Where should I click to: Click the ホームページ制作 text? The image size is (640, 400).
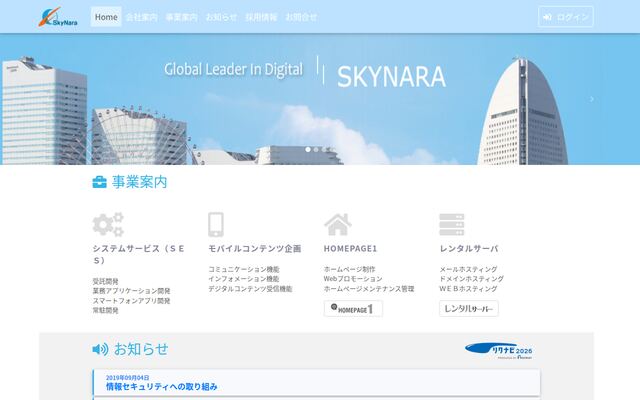349,269
